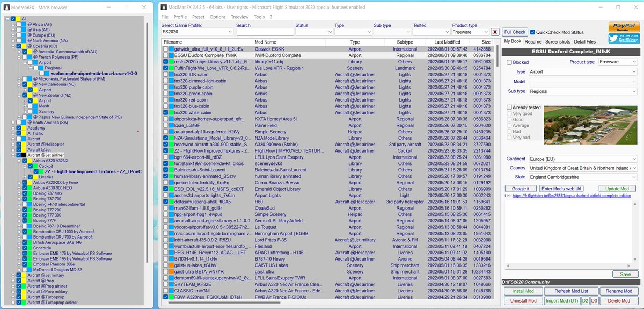Screen dimensions: 644x309
Task: Toggle QuickCheck Mod Status checkbox
Action: pos(532,32)
